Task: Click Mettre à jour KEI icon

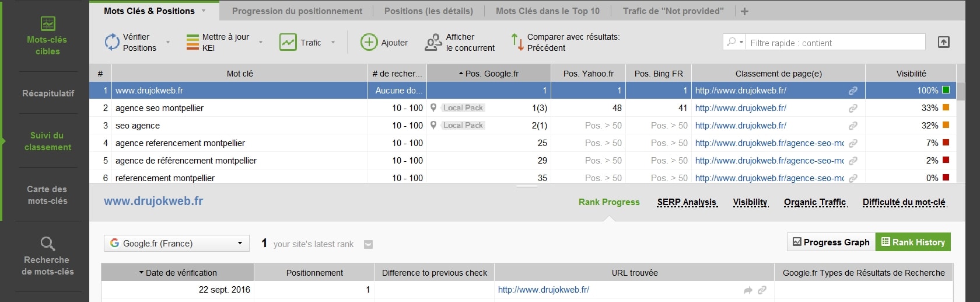Action: (x=192, y=42)
